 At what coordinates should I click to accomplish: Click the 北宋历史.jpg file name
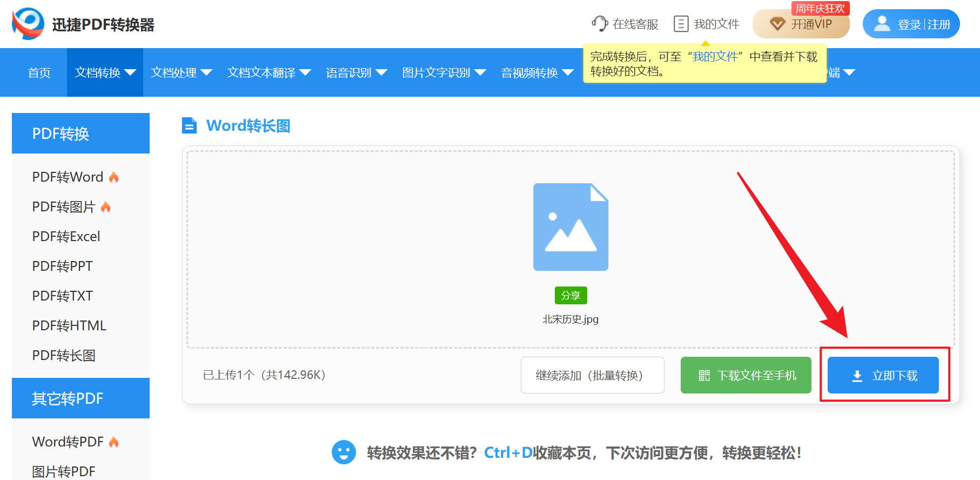point(570,319)
